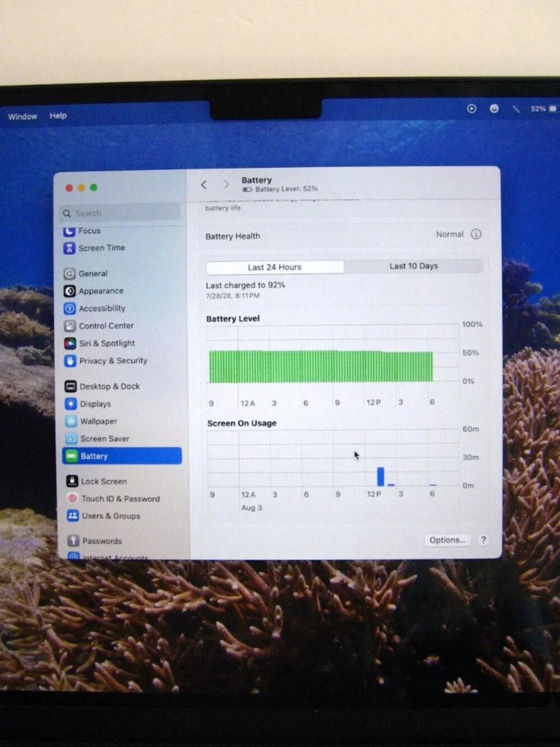
Task: Click the Appearance icon in sidebar
Action: 69,291
